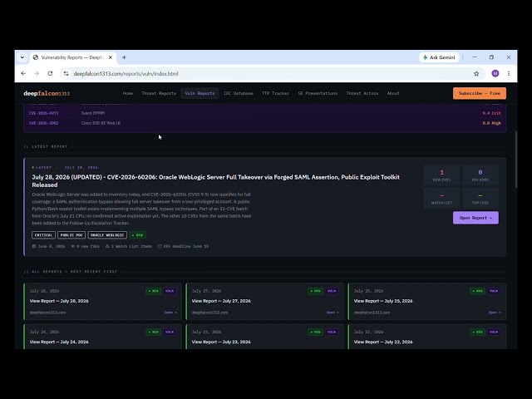Click VULN badge on July 23 card
Screen dimensions: 532x399
[x=332, y=332]
